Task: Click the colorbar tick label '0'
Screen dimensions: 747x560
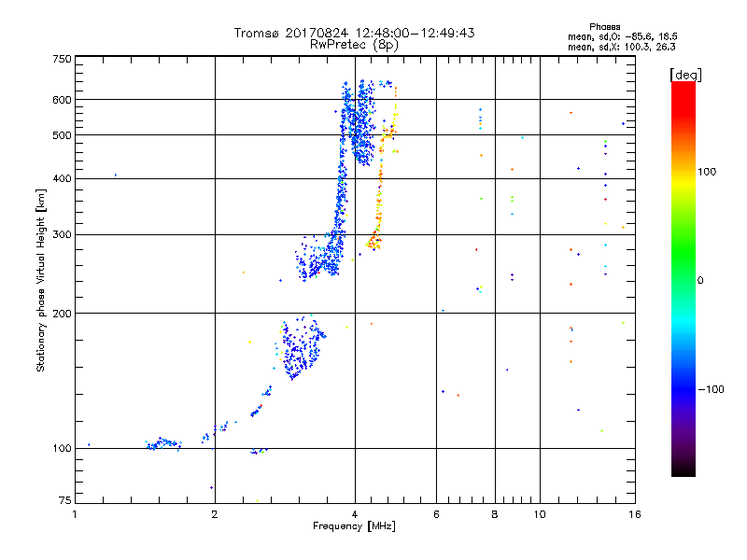Action: pos(700,281)
